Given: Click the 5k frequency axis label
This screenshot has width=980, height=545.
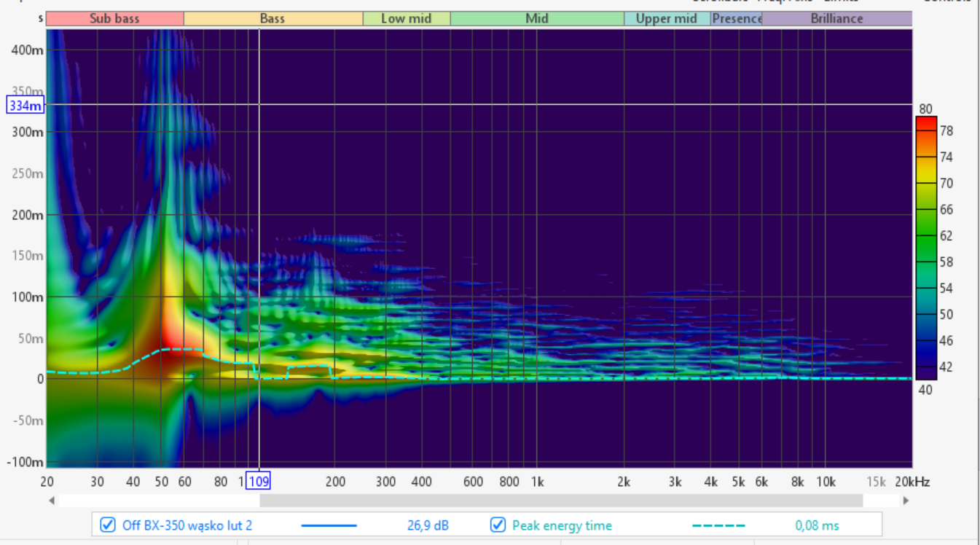Looking at the screenshot, I should click(x=738, y=482).
